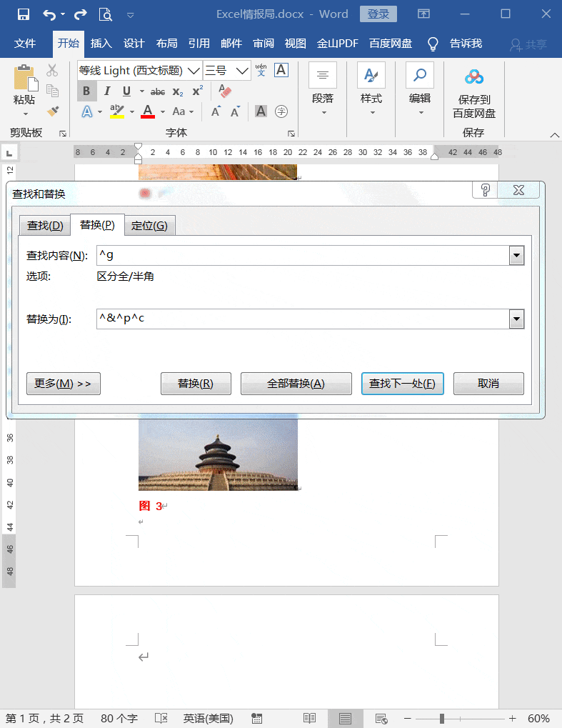Toggle Bold formatting in the ribbon
The height and width of the screenshot is (728, 562).
pyautogui.click(x=86, y=91)
